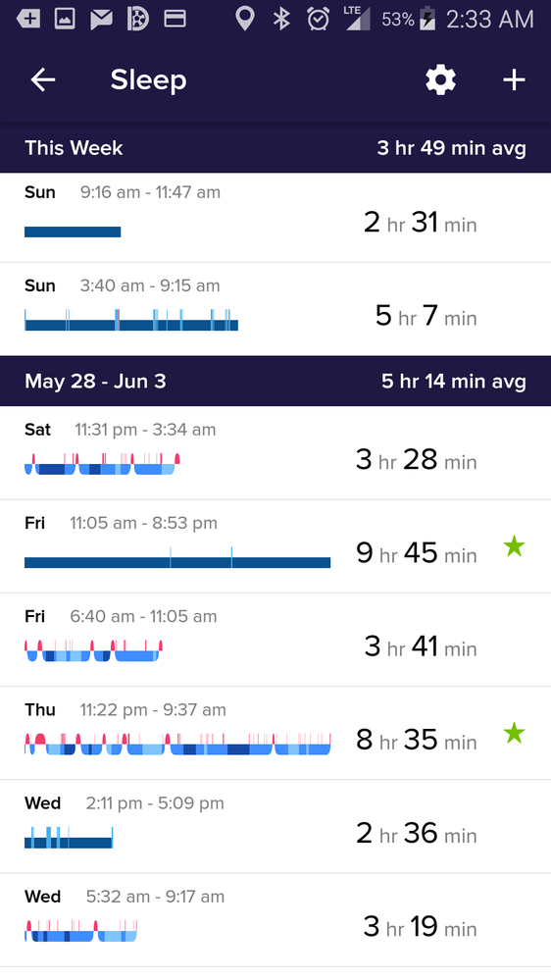Image resolution: width=551 pixels, height=980 pixels.
Task: Tap the Bluetooth status bar icon
Action: [281, 20]
